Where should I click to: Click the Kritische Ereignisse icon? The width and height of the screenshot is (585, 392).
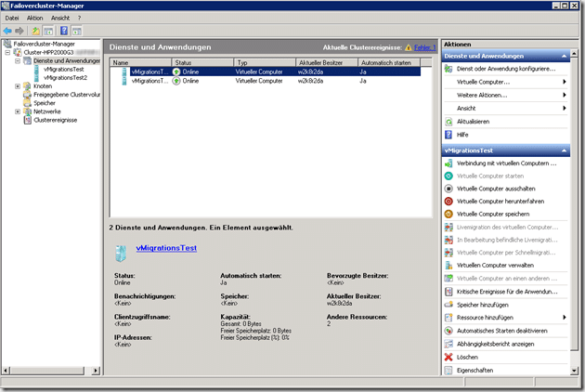click(448, 292)
